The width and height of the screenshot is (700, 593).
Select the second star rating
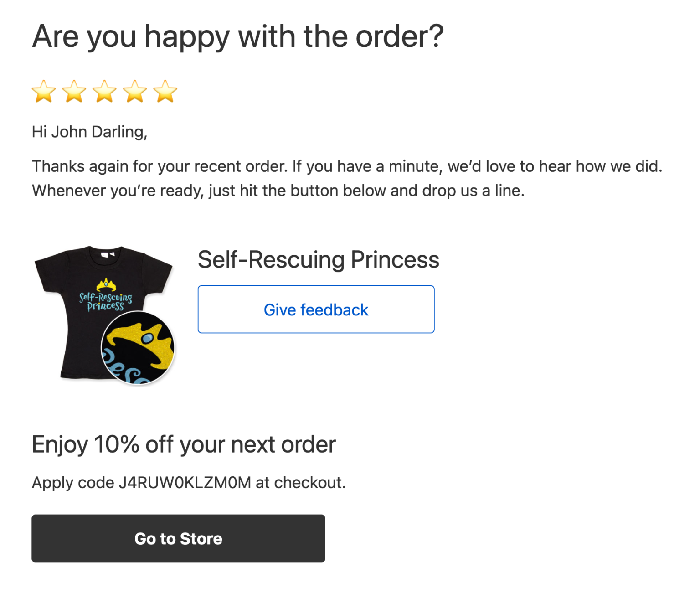[x=74, y=91]
